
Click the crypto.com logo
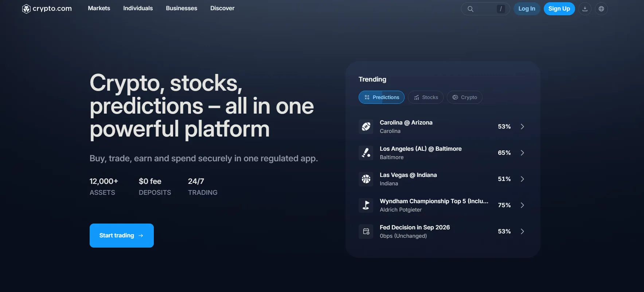pos(47,9)
